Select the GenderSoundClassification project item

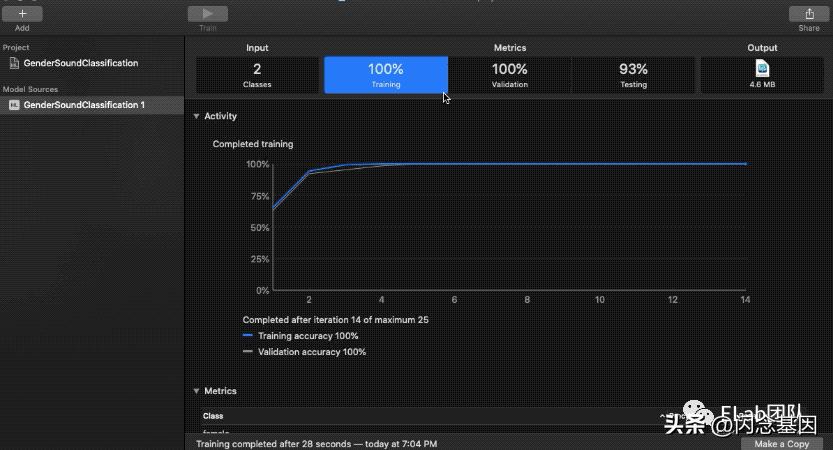80,63
